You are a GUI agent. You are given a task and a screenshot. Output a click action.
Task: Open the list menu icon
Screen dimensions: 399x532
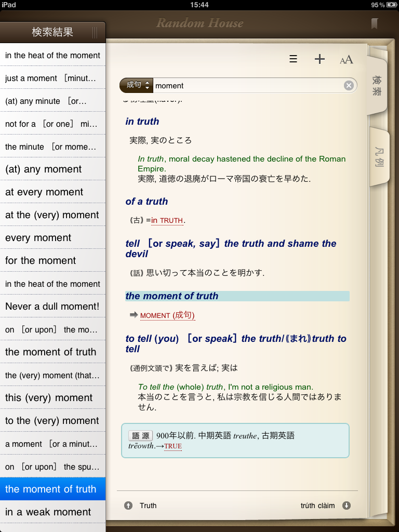[x=294, y=59]
